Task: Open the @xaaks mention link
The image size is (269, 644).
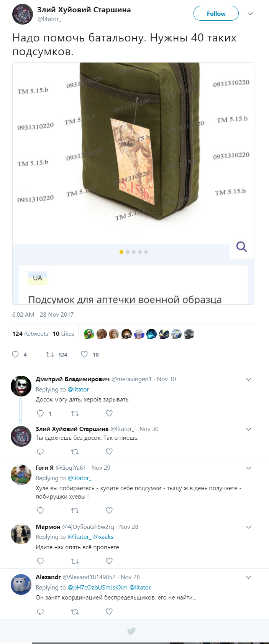Action: [x=103, y=537]
